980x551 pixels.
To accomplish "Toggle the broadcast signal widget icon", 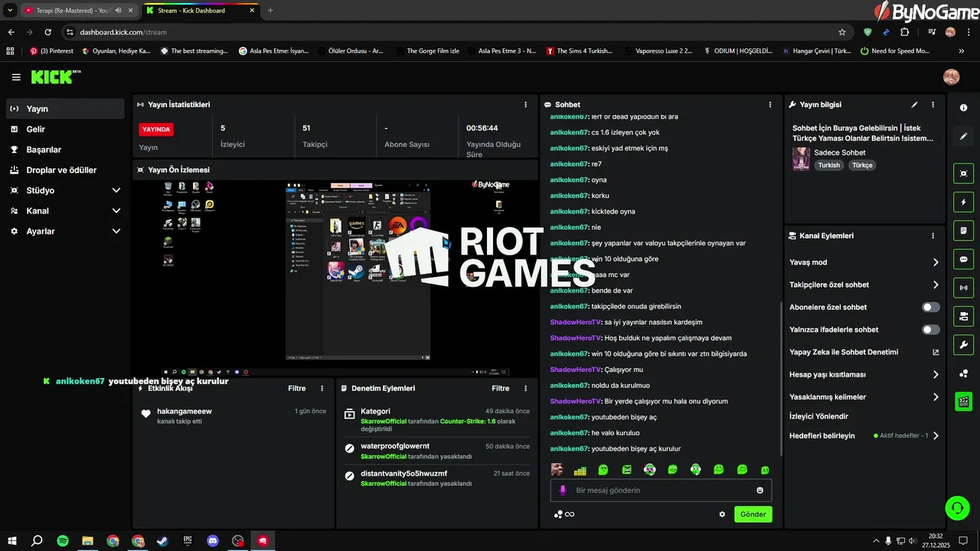I will (963, 288).
